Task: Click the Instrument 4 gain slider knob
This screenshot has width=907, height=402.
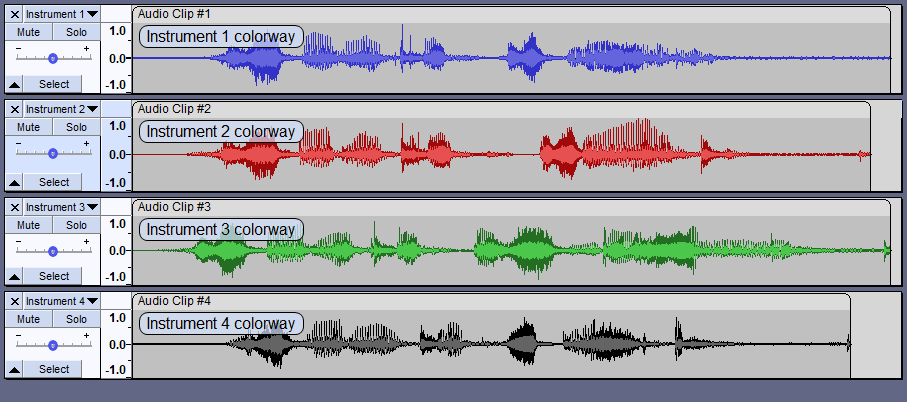Action: point(53,345)
